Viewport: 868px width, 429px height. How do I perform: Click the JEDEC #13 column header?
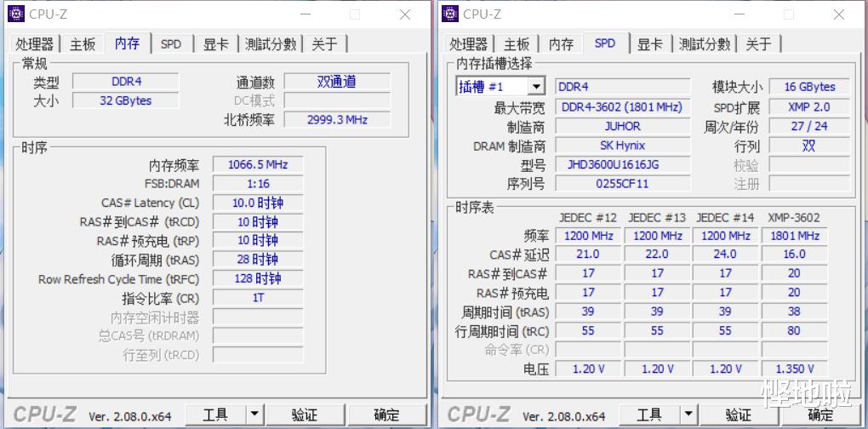(657, 218)
